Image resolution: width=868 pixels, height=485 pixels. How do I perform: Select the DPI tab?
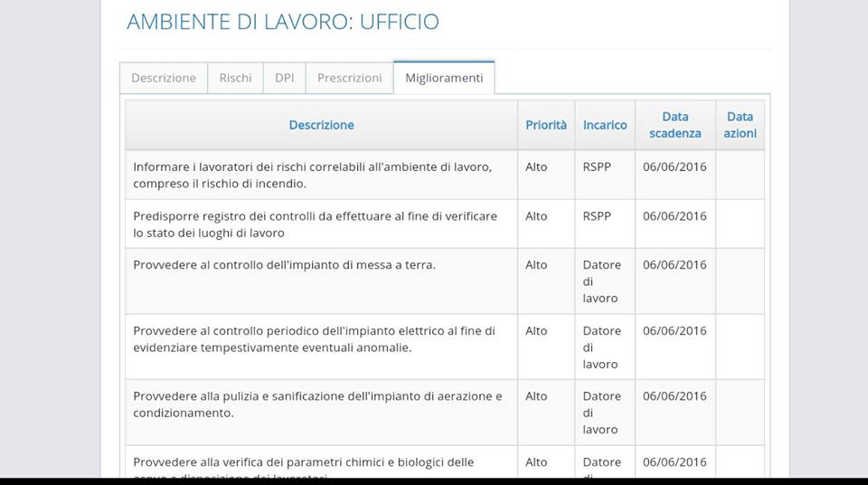click(x=285, y=78)
